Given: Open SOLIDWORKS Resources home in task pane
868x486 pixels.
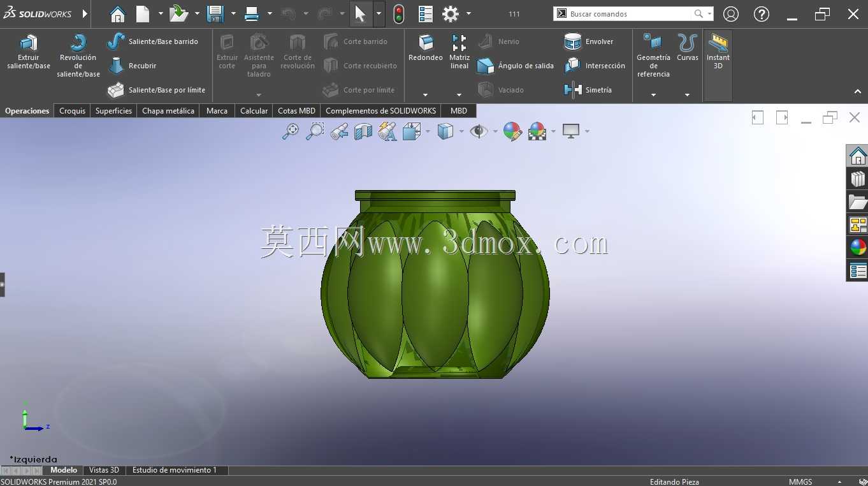Looking at the screenshot, I should [x=858, y=156].
